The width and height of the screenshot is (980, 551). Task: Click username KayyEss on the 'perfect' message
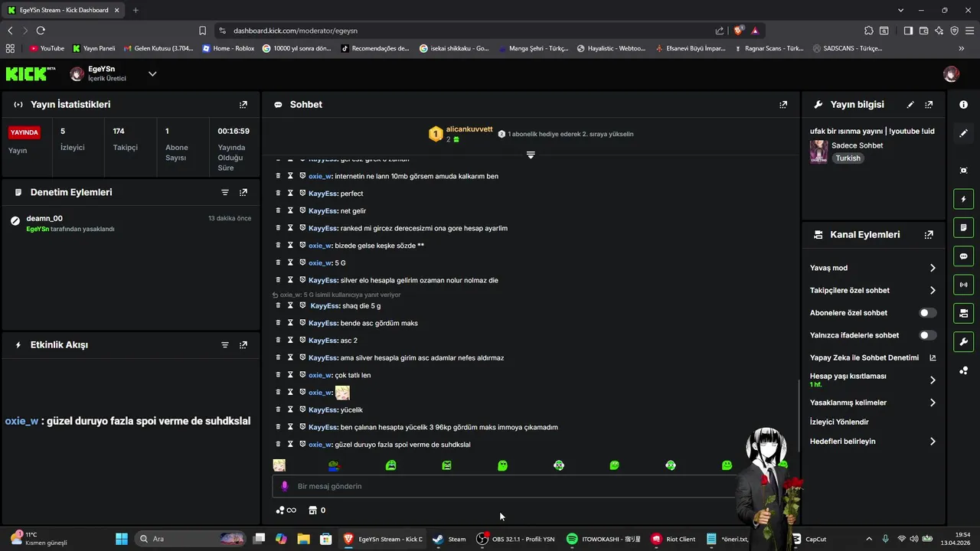(x=322, y=194)
